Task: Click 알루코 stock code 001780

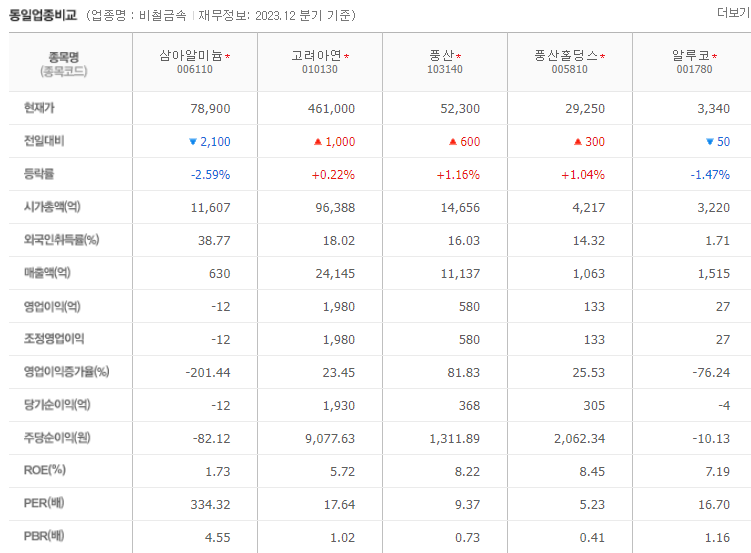Action: (x=694, y=69)
